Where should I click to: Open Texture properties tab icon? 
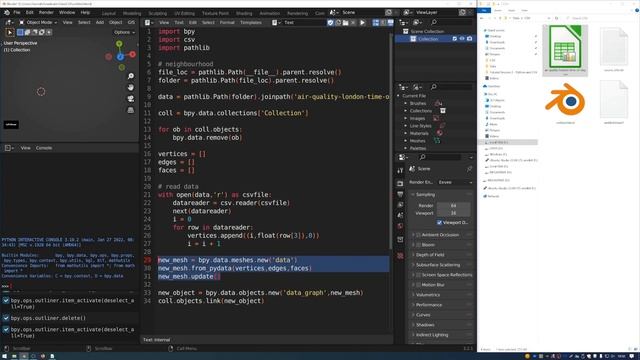400,256
